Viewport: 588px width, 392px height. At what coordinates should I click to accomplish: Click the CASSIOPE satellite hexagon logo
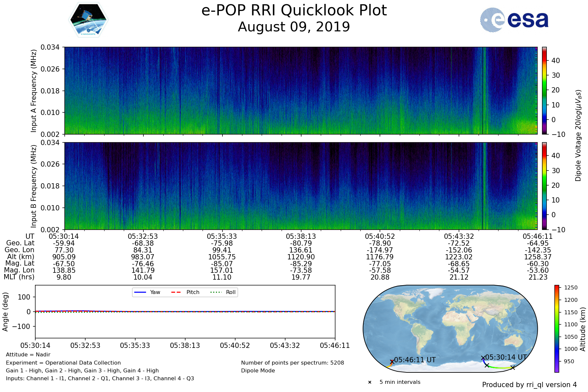click(x=88, y=20)
